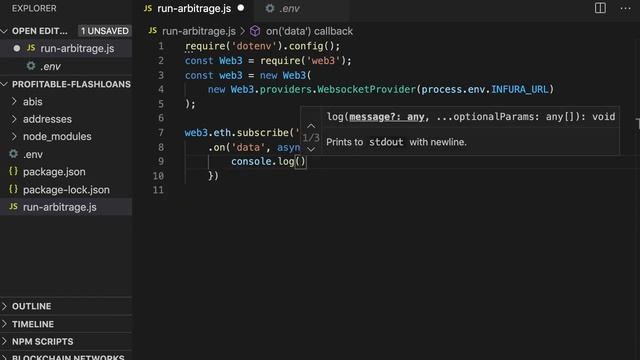
Task: Click the cube symbol icon in breadcrumb
Action: pyautogui.click(x=255, y=31)
